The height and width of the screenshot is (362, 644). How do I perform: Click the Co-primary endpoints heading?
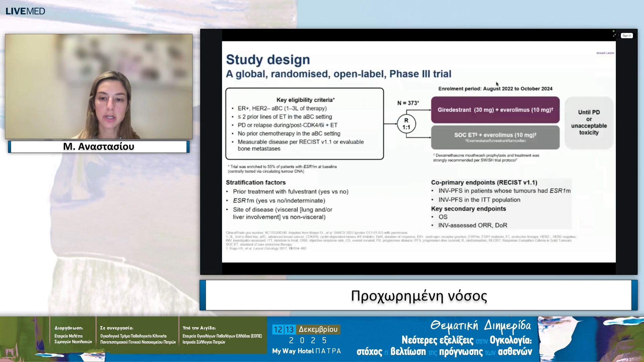484,182
